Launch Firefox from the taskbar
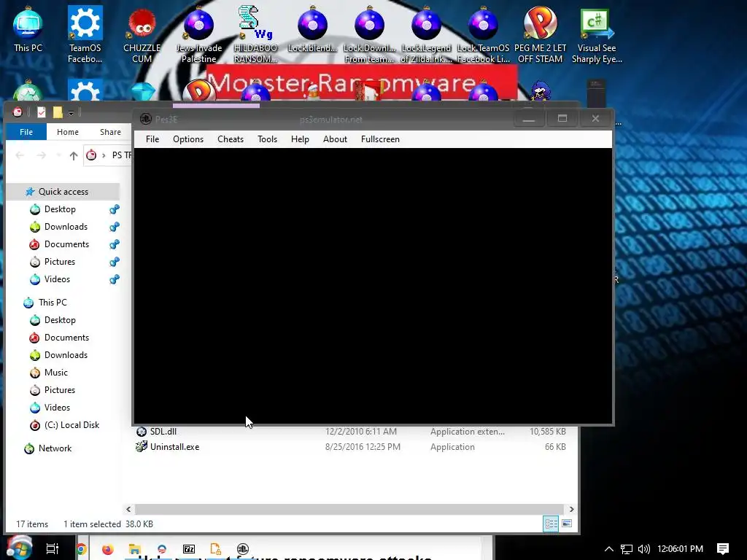 [x=108, y=549]
